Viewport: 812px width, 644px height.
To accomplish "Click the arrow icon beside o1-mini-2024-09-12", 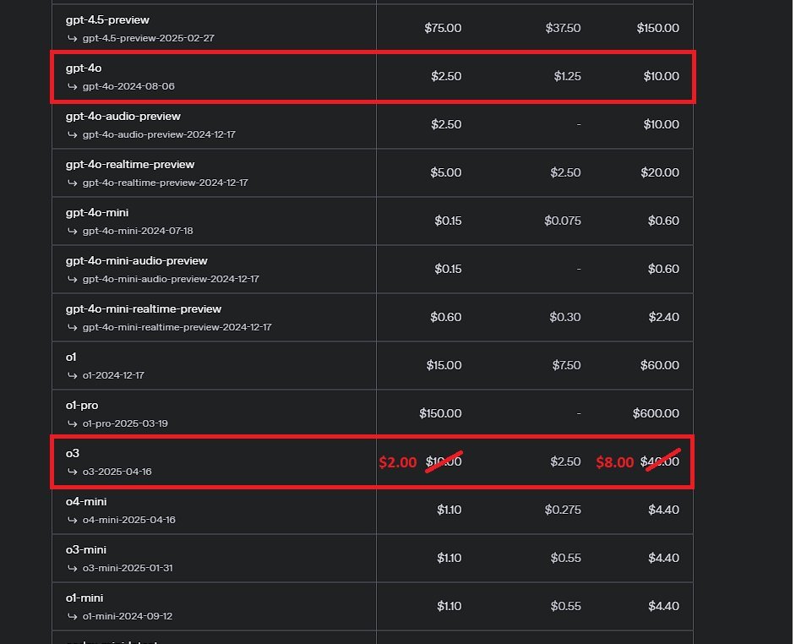I will (73, 616).
